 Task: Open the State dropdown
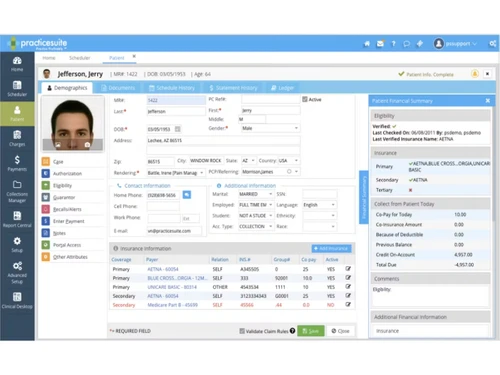click(x=248, y=161)
